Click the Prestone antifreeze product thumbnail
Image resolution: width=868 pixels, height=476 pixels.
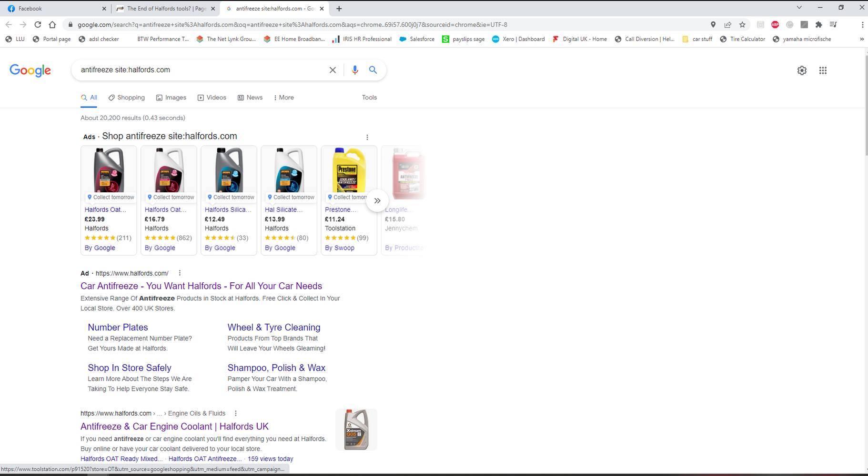(349, 170)
